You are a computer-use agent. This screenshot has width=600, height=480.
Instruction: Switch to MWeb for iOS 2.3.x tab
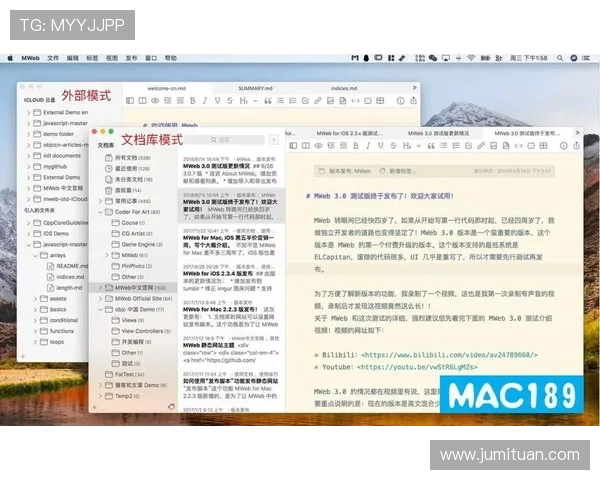[348, 133]
